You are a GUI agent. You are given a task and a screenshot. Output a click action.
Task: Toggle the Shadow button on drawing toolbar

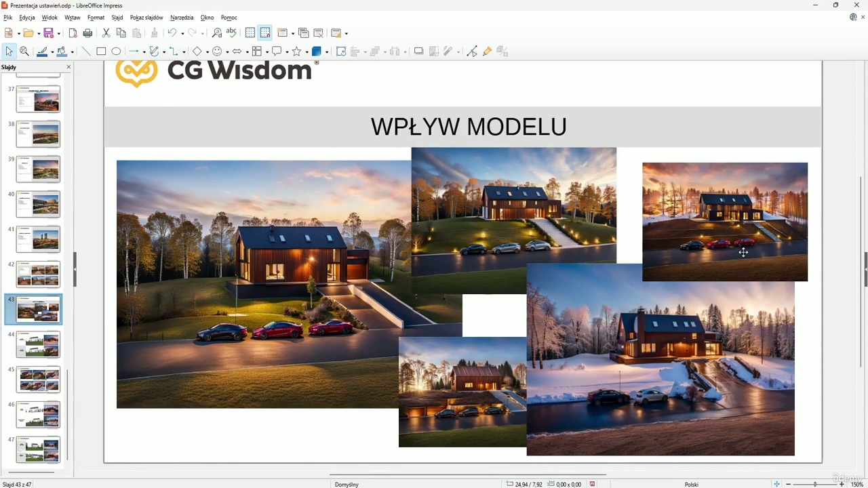click(418, 52)
